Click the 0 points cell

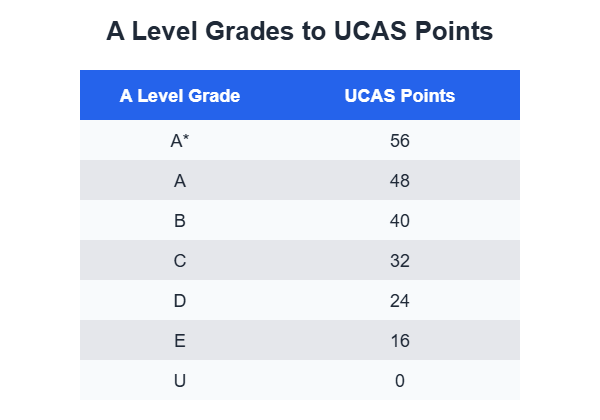pos(400,381)
